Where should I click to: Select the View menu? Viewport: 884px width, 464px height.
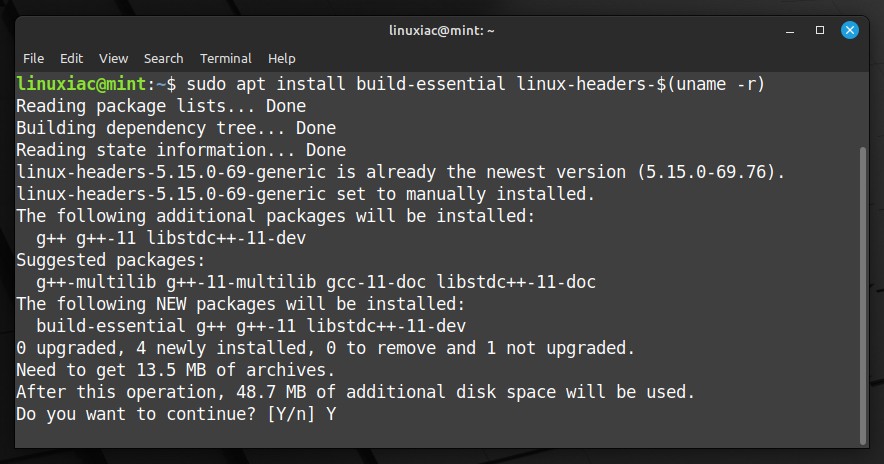click(113, 59)
